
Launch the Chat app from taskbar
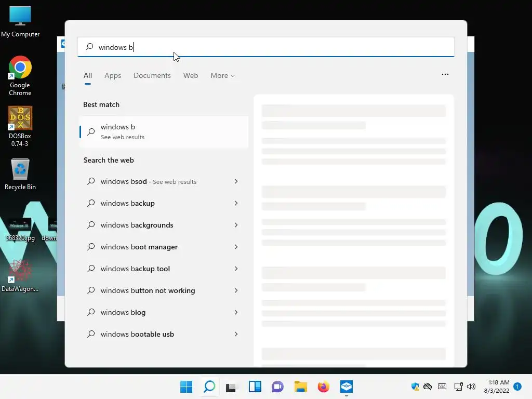277,387
